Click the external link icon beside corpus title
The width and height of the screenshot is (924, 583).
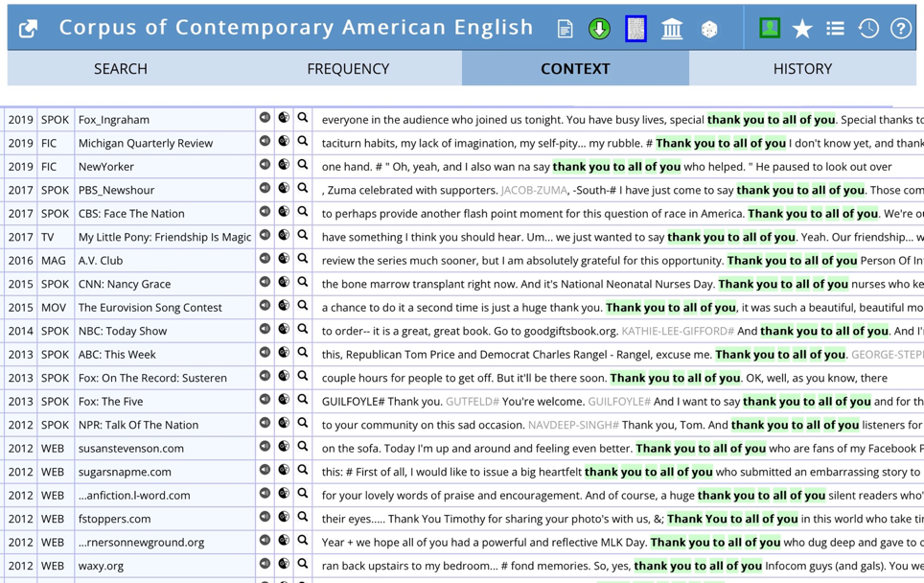(x=28, y=29)
